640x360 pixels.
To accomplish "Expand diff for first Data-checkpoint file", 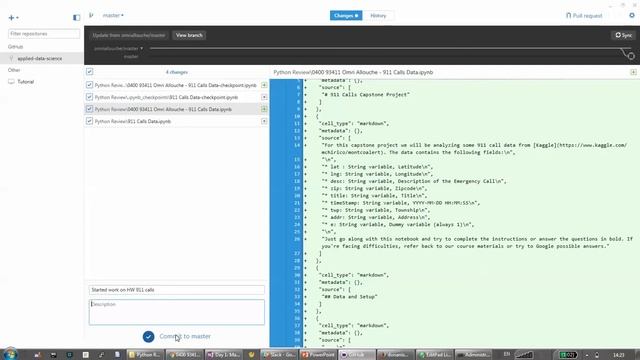I will [264, 85].
